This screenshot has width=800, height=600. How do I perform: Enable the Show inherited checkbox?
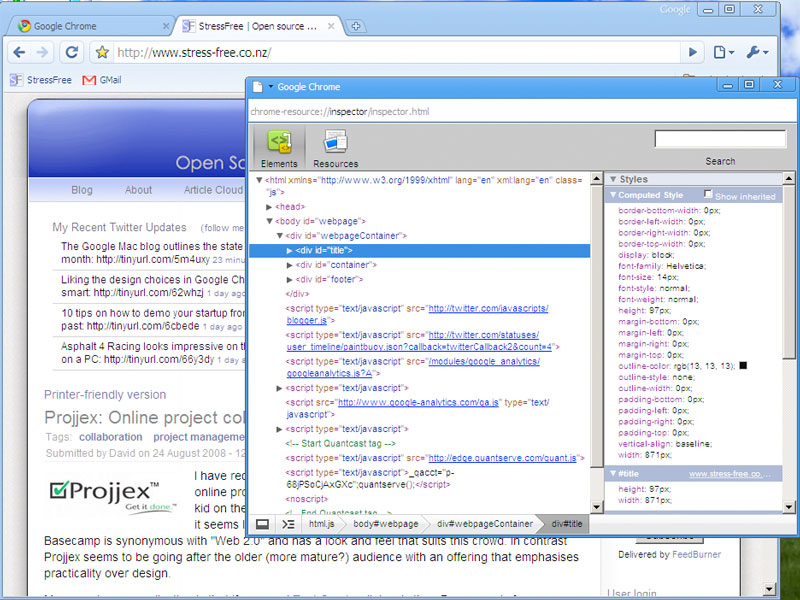point(708,194)
